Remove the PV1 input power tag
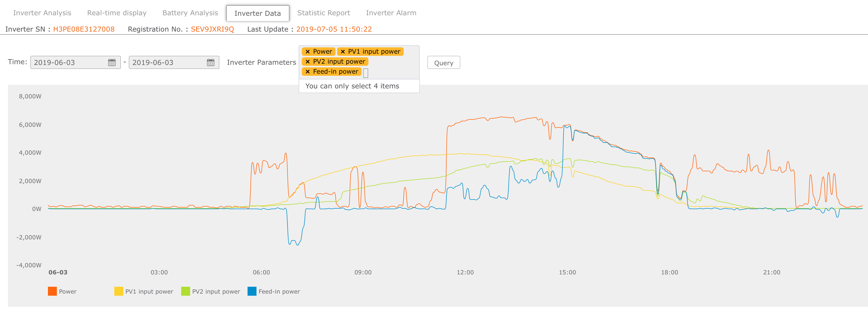 [x=343, y=52]
